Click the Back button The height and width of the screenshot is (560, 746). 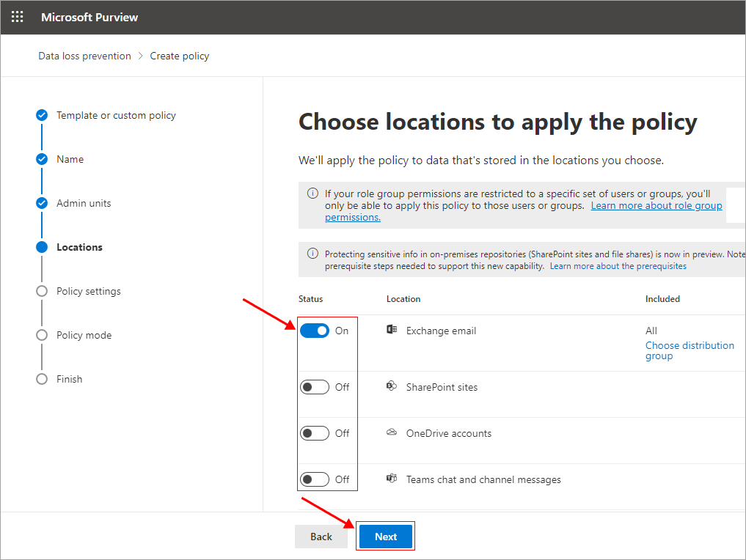(x=321, y=537)
